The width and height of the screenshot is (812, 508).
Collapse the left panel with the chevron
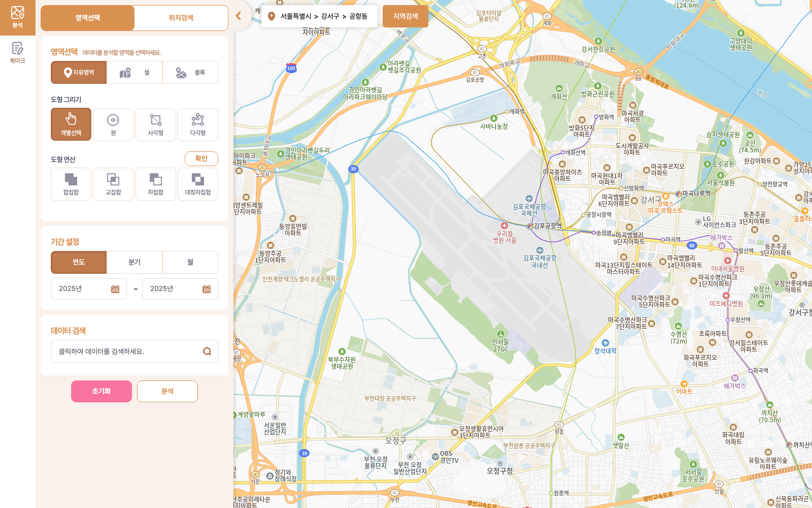pos(239,16)
